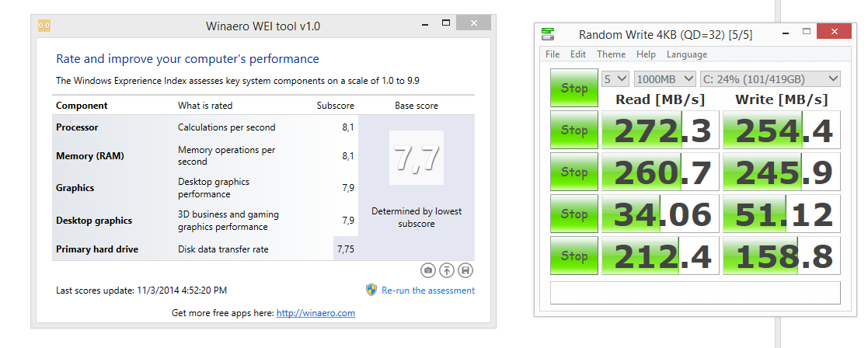868x348 pixels.
Task: Click the Write [MB/s] column header
Action: pyautogui.click(x=782, y=99)
